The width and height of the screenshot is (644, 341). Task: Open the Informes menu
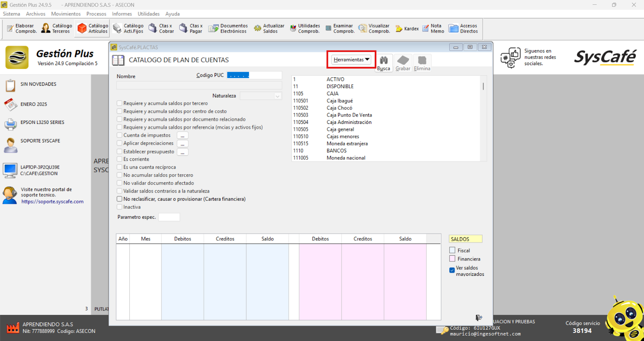point(122,14)
